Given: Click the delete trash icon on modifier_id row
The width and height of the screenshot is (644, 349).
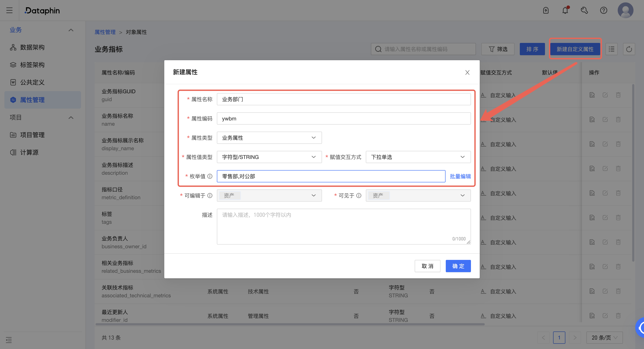Looking at the screenshot, I should click(618, 316).
